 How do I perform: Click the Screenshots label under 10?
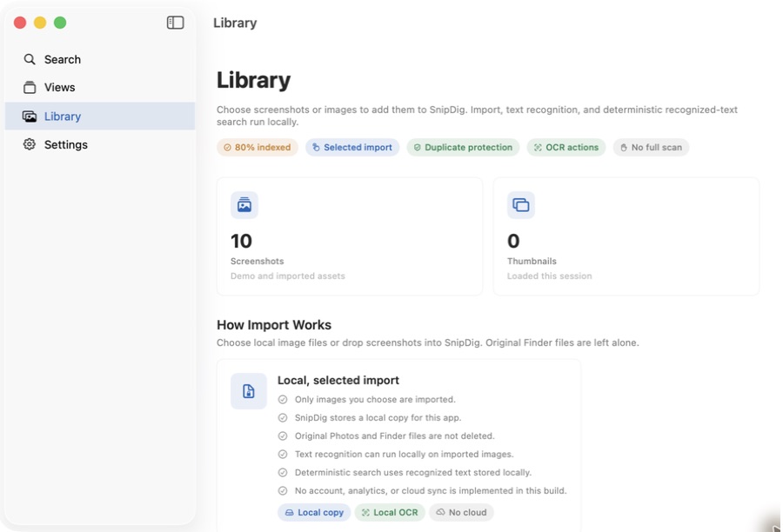[258, 261]
